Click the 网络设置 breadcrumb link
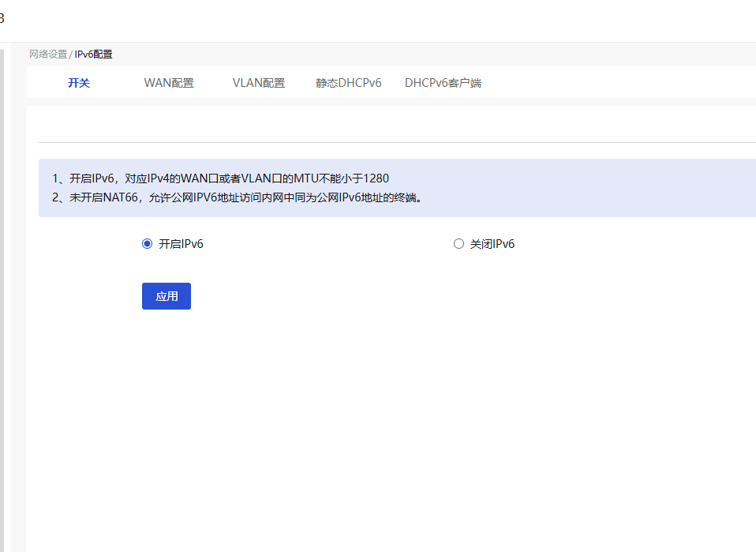 [48, 54]
